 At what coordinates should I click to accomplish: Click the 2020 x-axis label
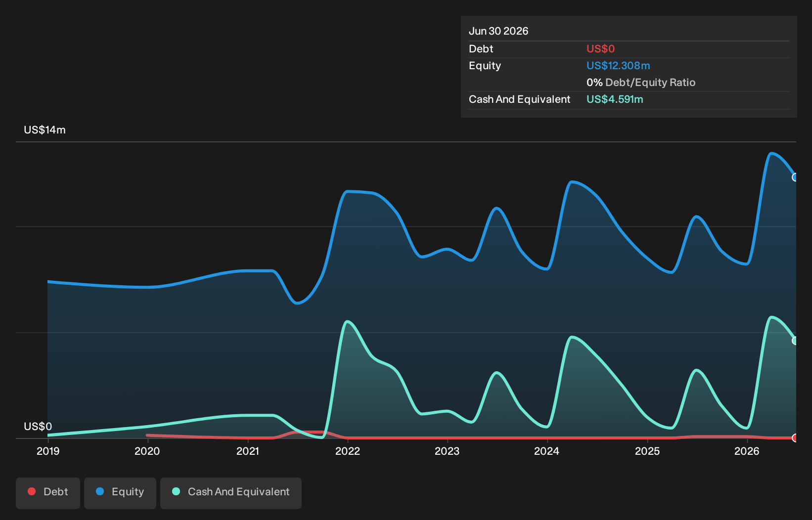click(x=147, y=451)
